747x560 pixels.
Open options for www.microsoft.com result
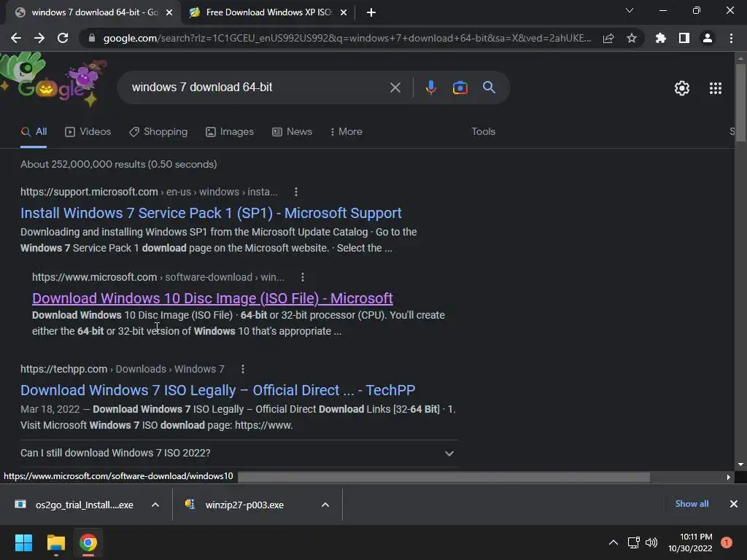pos(303,277)
